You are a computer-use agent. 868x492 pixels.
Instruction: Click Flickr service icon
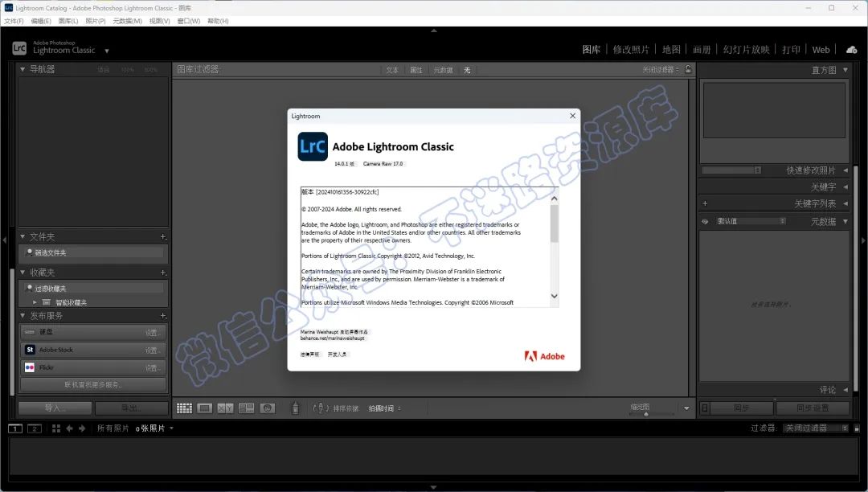coord(30,367)
